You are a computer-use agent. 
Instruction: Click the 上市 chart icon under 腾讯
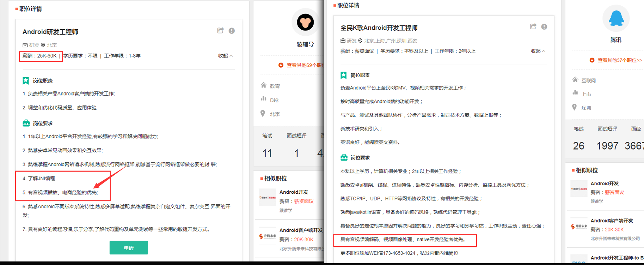tap(575, 93)
